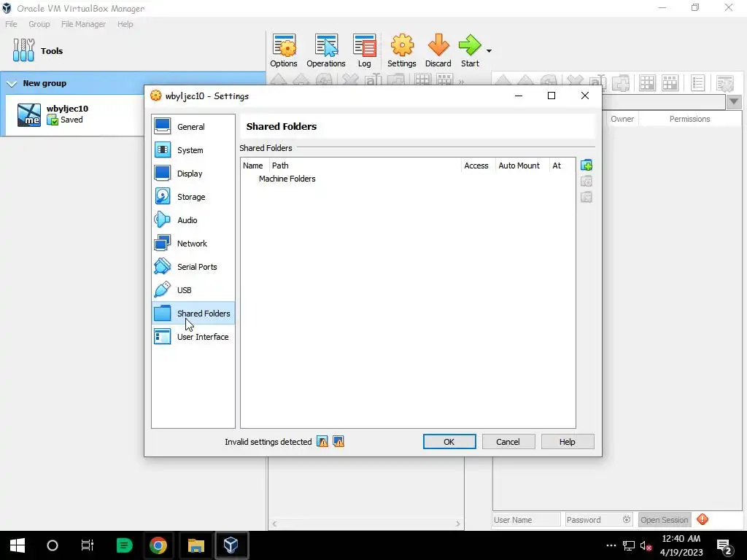Click the Operations toolbar icon
The height and width of the screenshot is (560, 747).
(326, 50)
